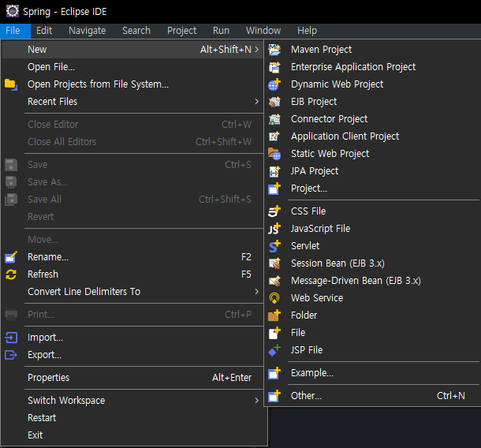The height and width of the screenshot is (448, 481).
Task: Choose Open File... from the File menu
Action: (132, 67)
